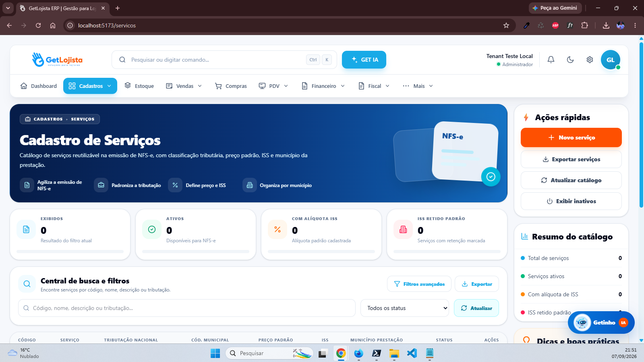This screenshot has height=362, width=644.
Task: Bookmark this page with the star icon
Action: pyautogui.click(x=506, y=25)
